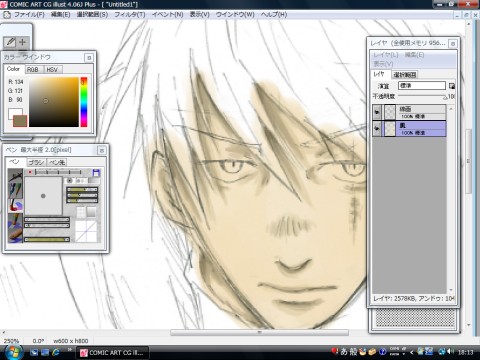
Task: Adjust the upper white slider below tip preview
Action: [47, 220]
